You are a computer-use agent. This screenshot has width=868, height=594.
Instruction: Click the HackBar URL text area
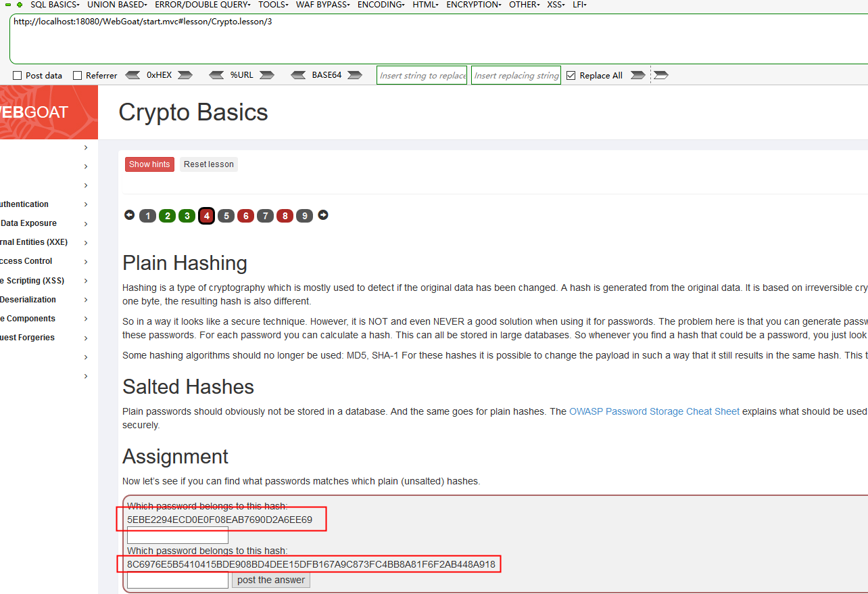point(439,39)
